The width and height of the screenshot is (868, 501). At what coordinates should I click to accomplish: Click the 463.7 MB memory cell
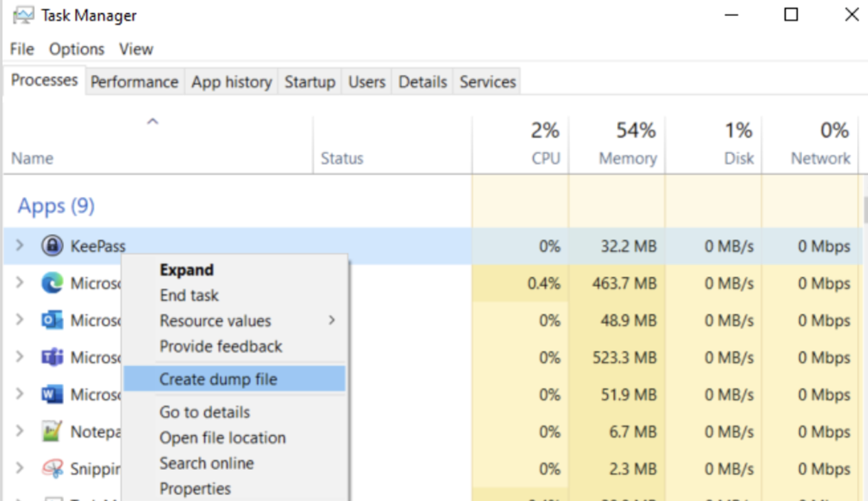616,283
